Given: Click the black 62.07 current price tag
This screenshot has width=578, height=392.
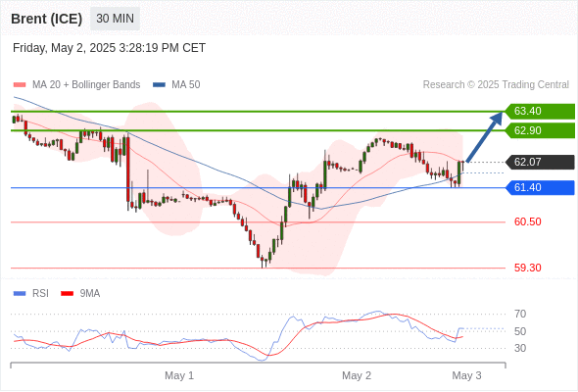Looking at the screenshot, I should tap(539, 162).
